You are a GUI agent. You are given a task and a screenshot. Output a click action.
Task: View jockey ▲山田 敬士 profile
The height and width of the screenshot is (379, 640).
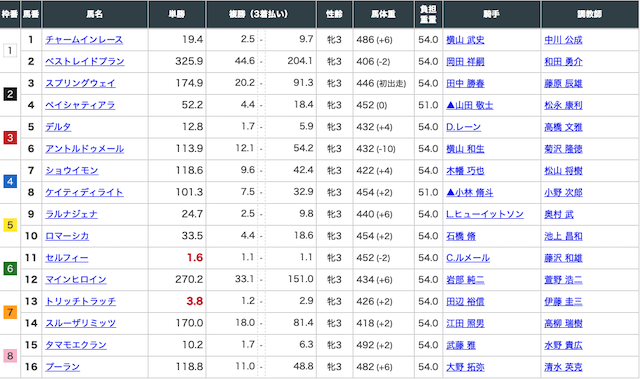(470, 105)
